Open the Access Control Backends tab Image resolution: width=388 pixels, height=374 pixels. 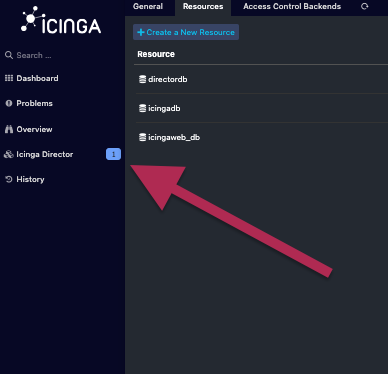click(292, 6)
